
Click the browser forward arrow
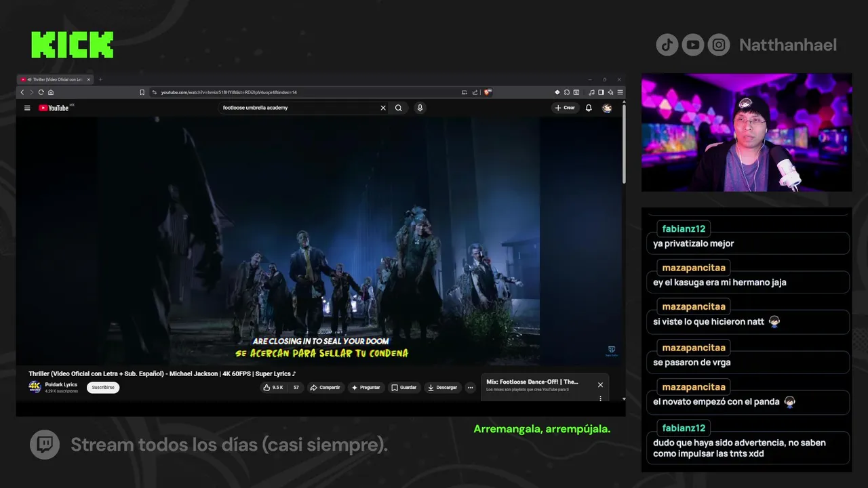coord(31,92)
